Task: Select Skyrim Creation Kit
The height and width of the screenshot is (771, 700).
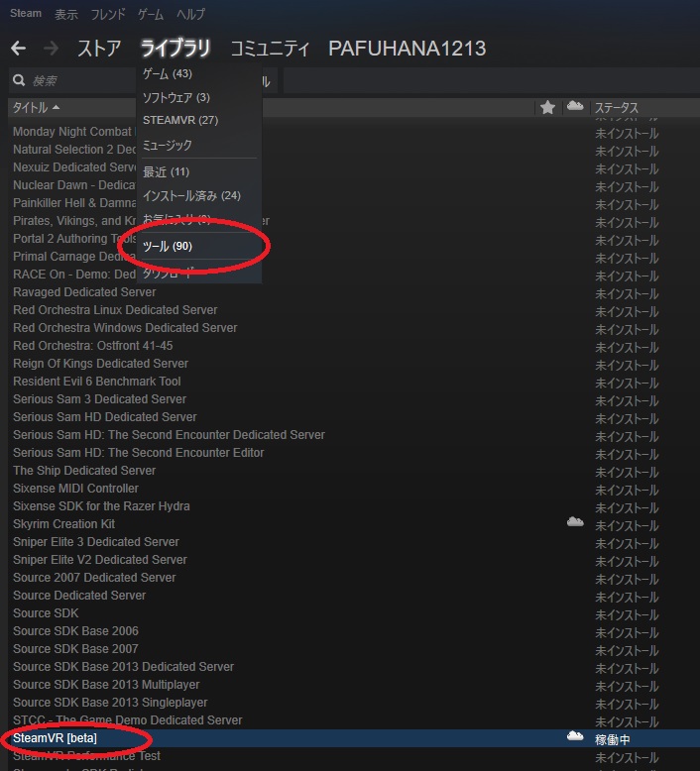Action: click(x=63, y=524)
